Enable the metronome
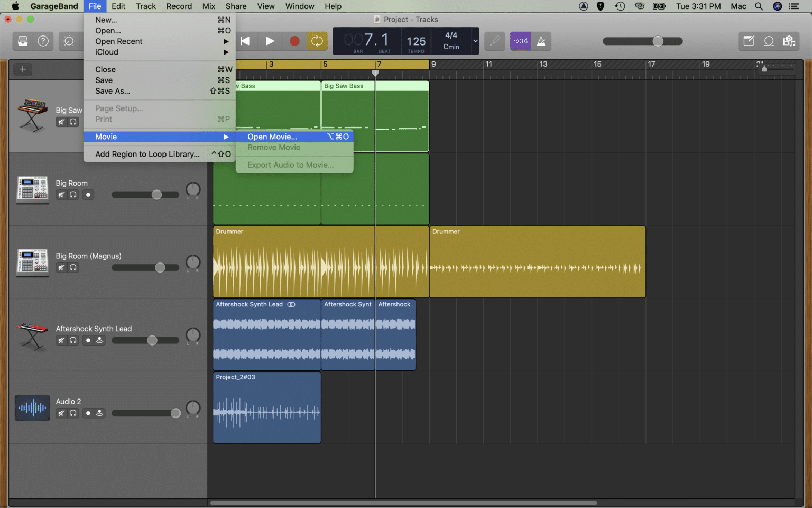This screenshot has height=508, width=812. (541, 41)
